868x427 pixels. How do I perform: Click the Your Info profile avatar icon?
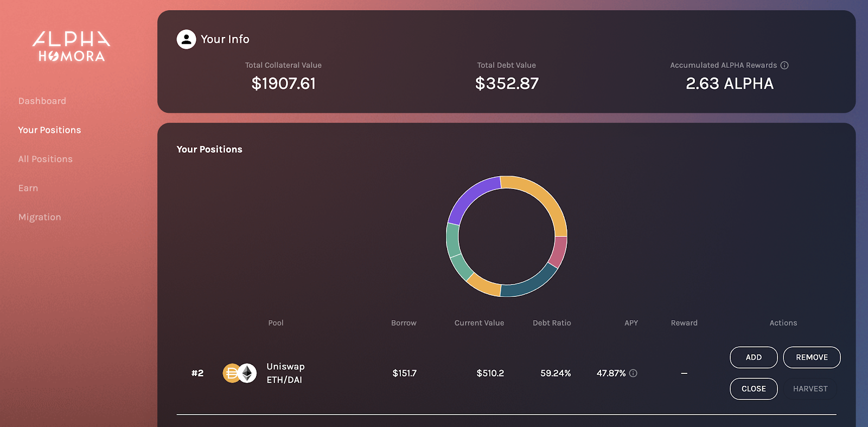pyautogui.click(x=186, y=39)
